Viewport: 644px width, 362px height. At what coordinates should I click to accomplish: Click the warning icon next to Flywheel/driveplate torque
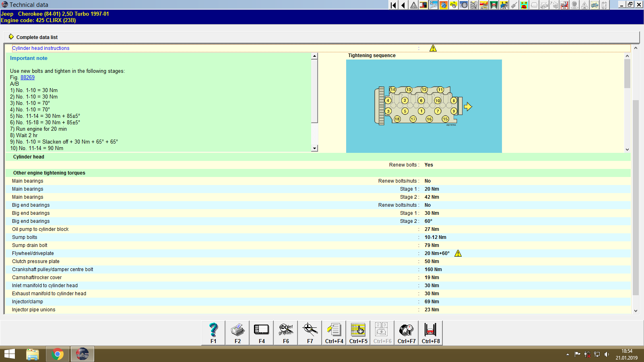(458, 253)
